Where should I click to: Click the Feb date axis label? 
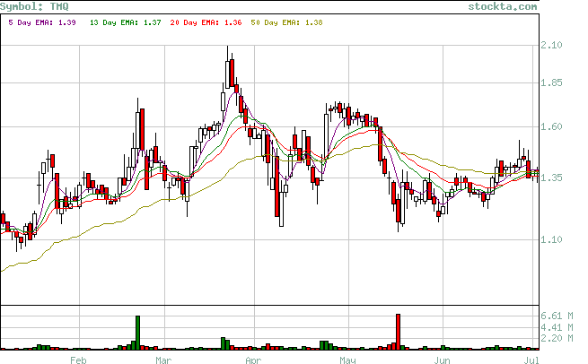point(78,360)
